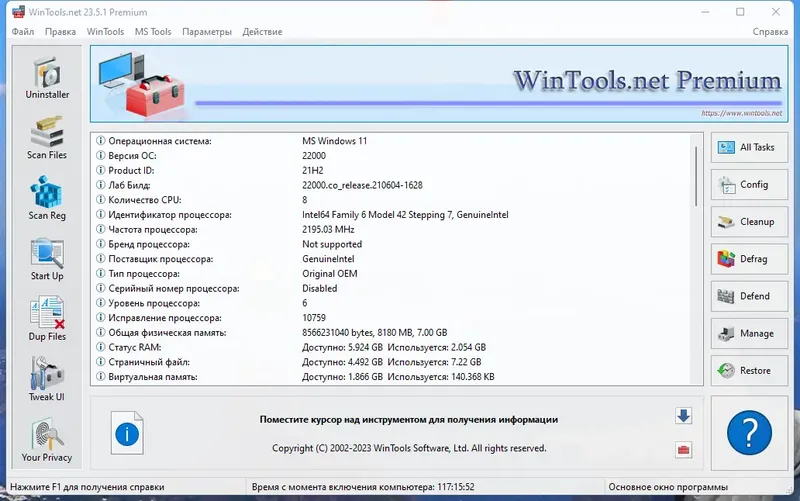Click the info icon beside Версия ОС

(x=101, y=156)
